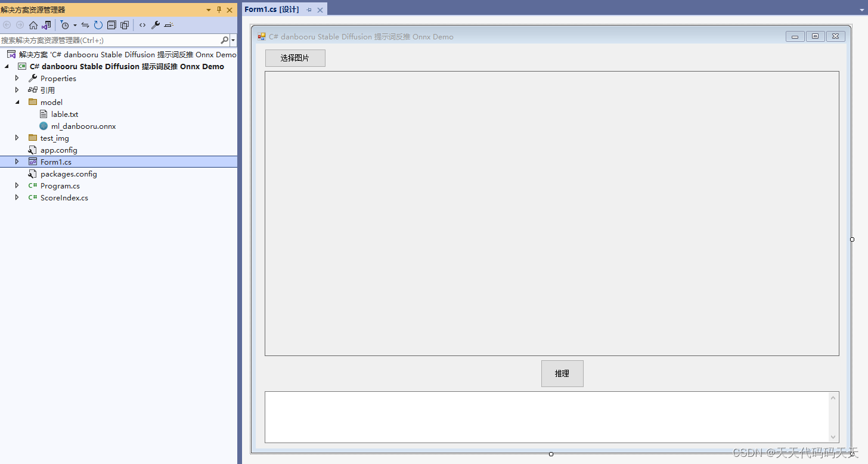Image resolution: width=868 pixels, height=464 pixels.
Task: Collapse the model folder
Action: pyautogui.click(x=17, y=102)
